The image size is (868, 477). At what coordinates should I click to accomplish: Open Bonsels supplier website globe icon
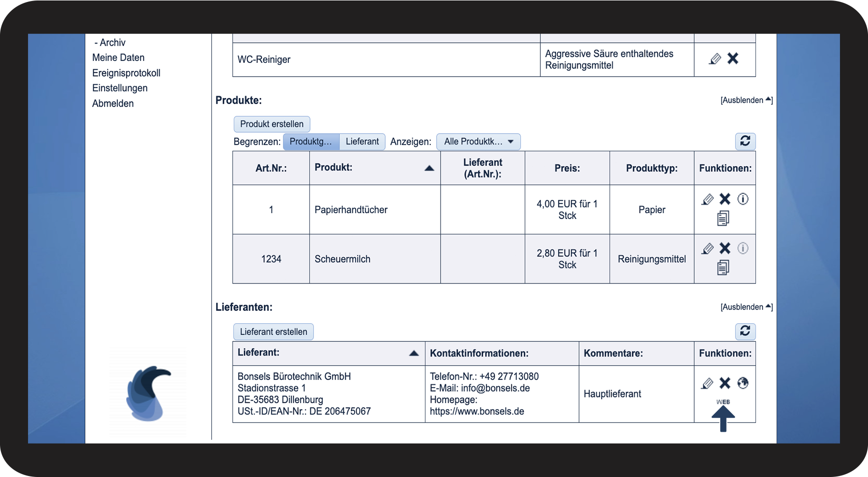click(x=743, y=383)
